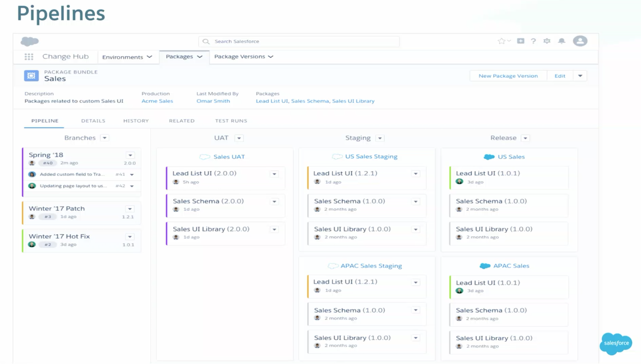This screenshot has width=641, height=364.
Task: Click the blue cloud icon beside APAC Sales
Action: pos(485,266)
